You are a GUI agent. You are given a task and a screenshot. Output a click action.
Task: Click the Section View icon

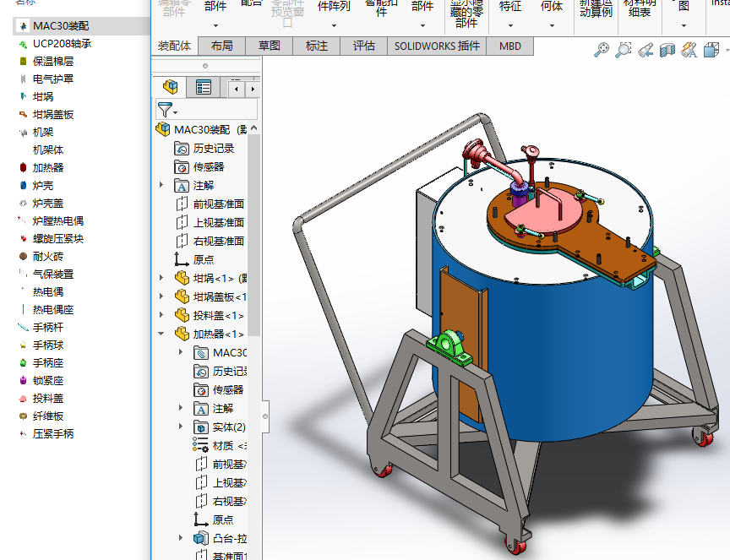[667, 50]
